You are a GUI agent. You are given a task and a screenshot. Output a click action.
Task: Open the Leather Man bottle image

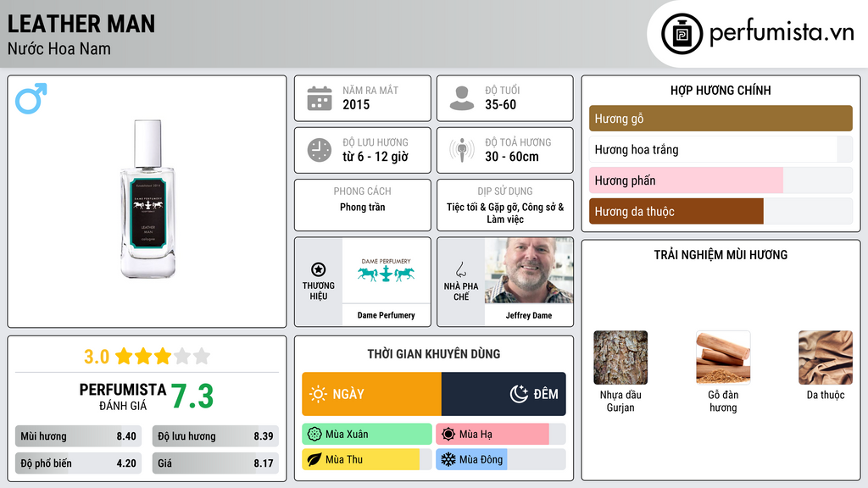147,198
